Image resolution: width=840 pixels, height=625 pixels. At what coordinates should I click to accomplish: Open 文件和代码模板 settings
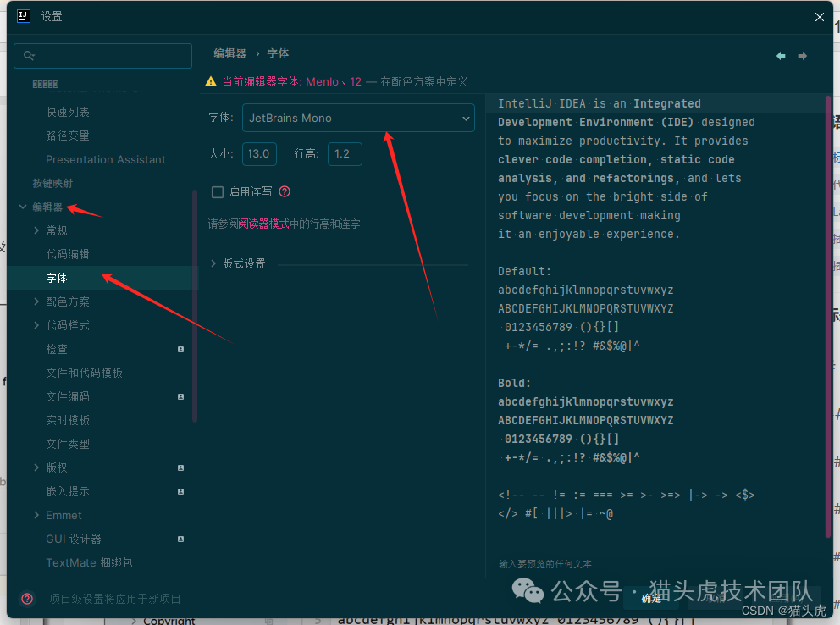[84, 373]
